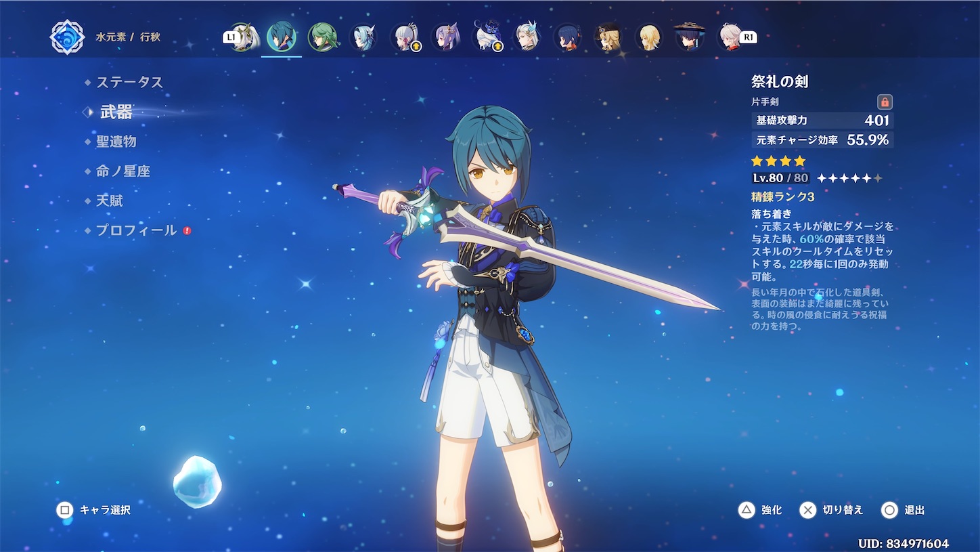This screenshot has width=980, height=552.
Task: Pick the dark-blue-hat portrait with arrow badge
Action: [x=487, y=37]
